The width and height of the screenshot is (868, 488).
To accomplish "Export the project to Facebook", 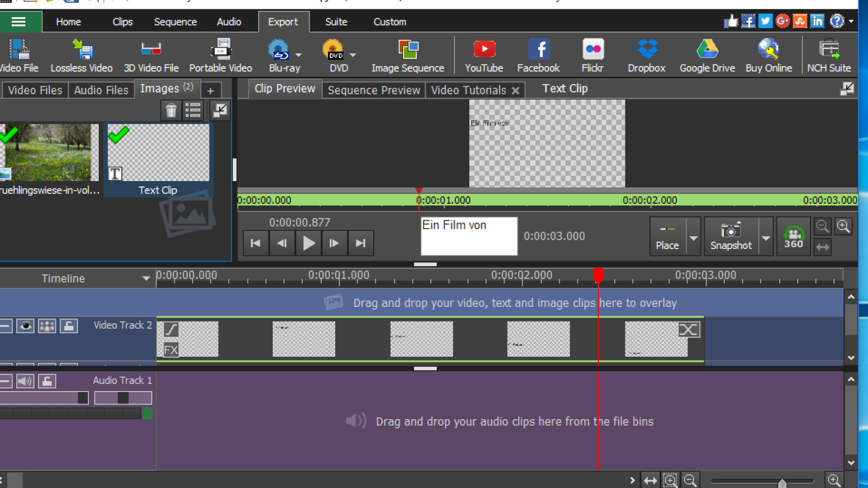I will [538, 54].
